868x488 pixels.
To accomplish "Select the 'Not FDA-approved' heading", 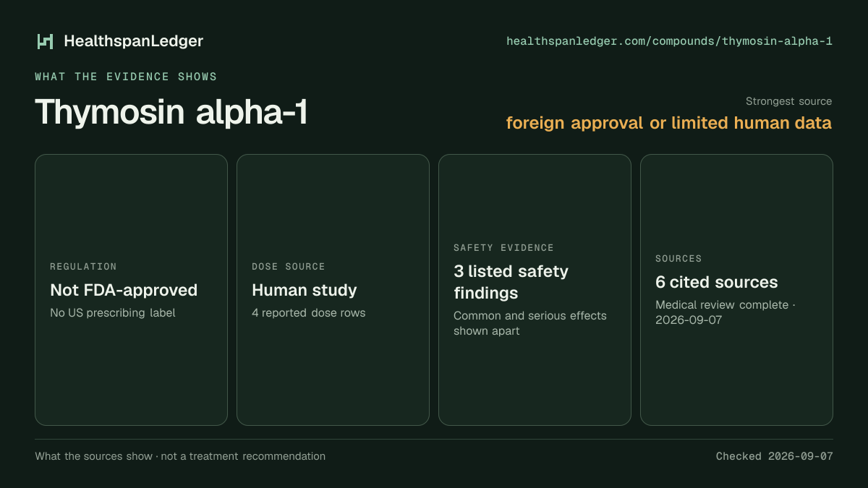I will pos(124,290).
